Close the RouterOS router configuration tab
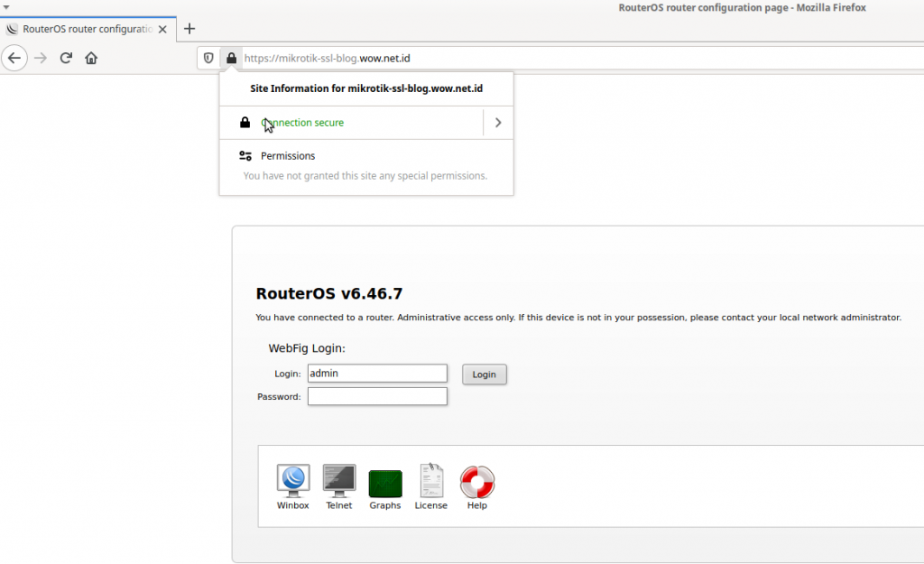 tap(162, 29)
